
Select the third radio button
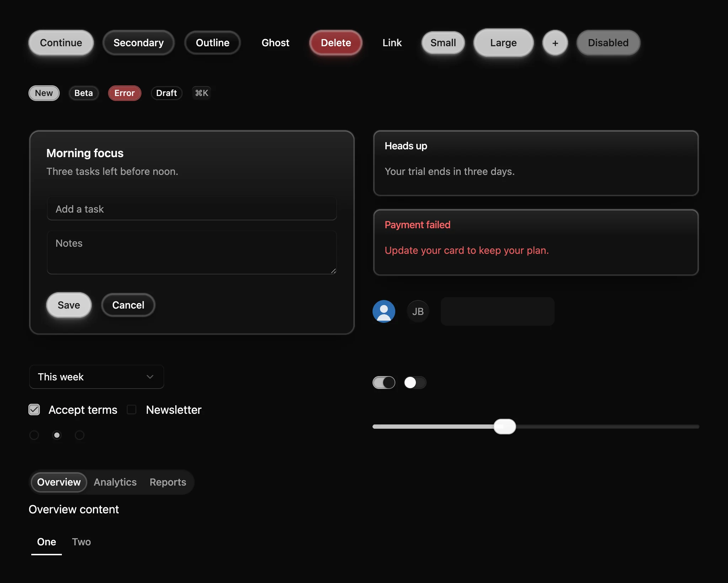(80, 435)
